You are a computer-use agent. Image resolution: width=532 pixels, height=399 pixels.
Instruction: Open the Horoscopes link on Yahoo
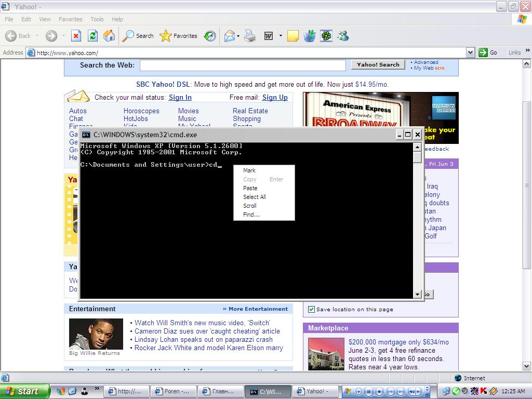141,111
